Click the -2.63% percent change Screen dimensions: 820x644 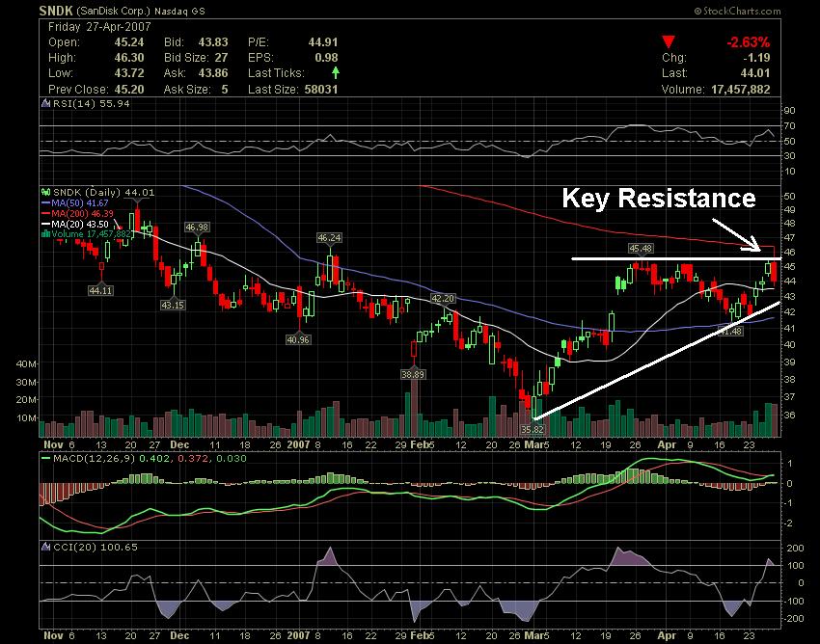(749, 42)
